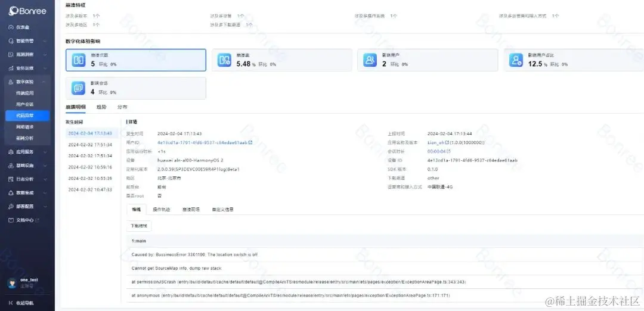This screenshot has height=311, width=644.
Task: Click the 崩溃次数 card icon
Action: coord(79,60)
